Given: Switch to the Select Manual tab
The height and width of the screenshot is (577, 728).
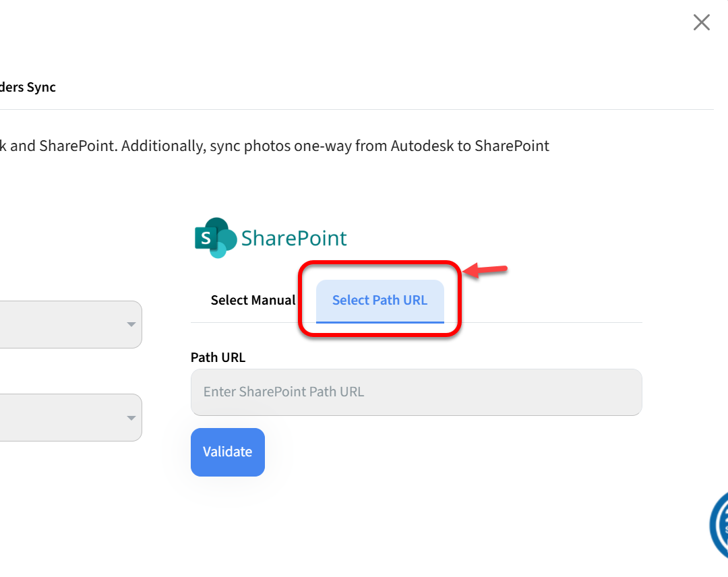Looking at the screenshot, I should [x=253, y=301].
